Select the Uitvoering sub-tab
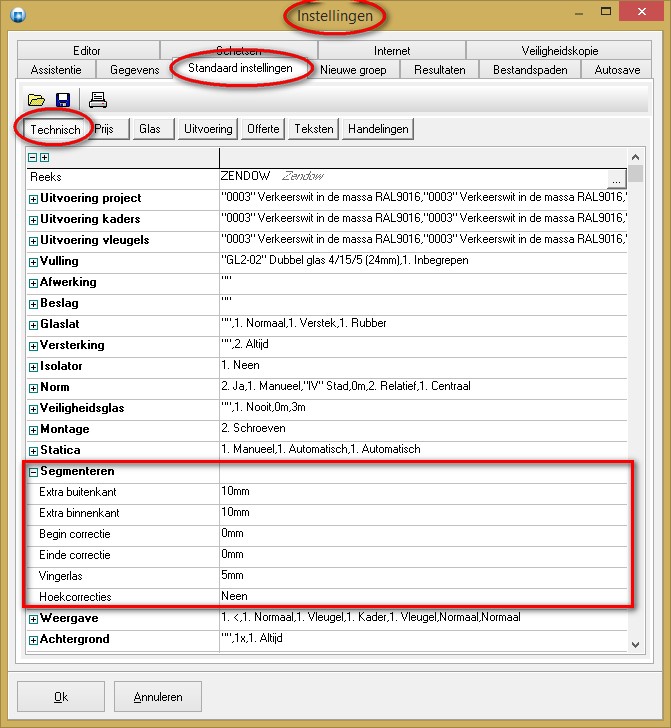Screen dimensions: 671x728 pyautogui.click(x=208, y=129)
